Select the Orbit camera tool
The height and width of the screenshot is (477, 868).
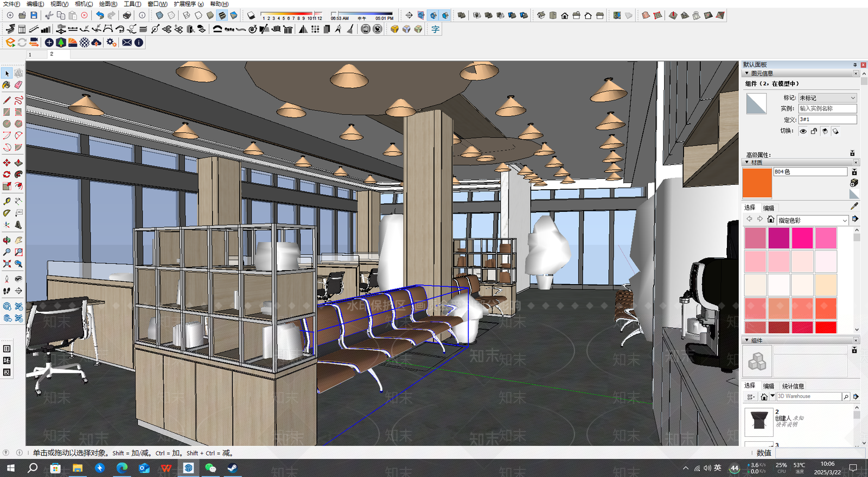[x=7, y=240]
